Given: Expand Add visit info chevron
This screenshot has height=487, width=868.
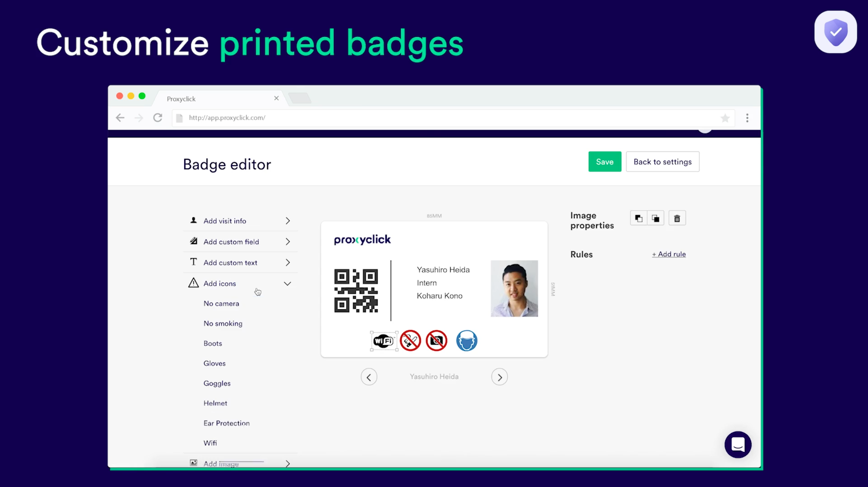Looking at the screenshot, I should (288, 221).
